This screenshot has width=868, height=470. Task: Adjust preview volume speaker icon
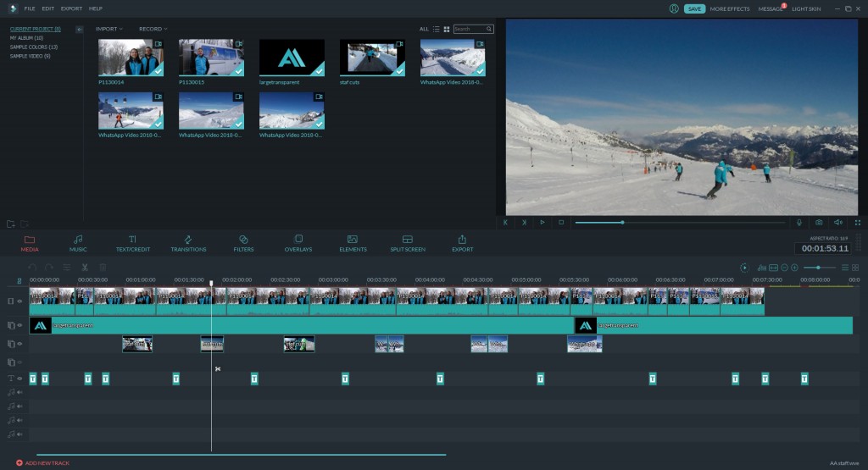point(838,222)
